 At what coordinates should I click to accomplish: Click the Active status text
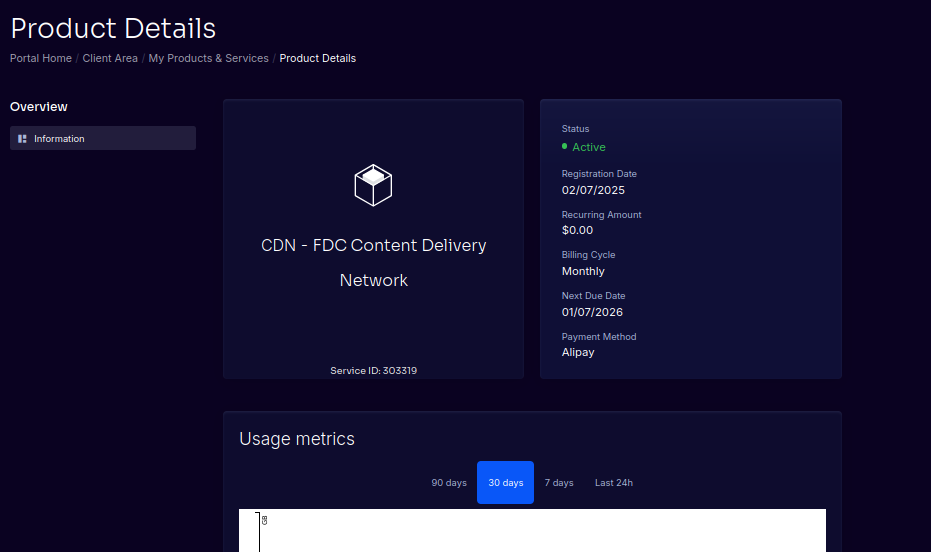click(x=588, y=147)
